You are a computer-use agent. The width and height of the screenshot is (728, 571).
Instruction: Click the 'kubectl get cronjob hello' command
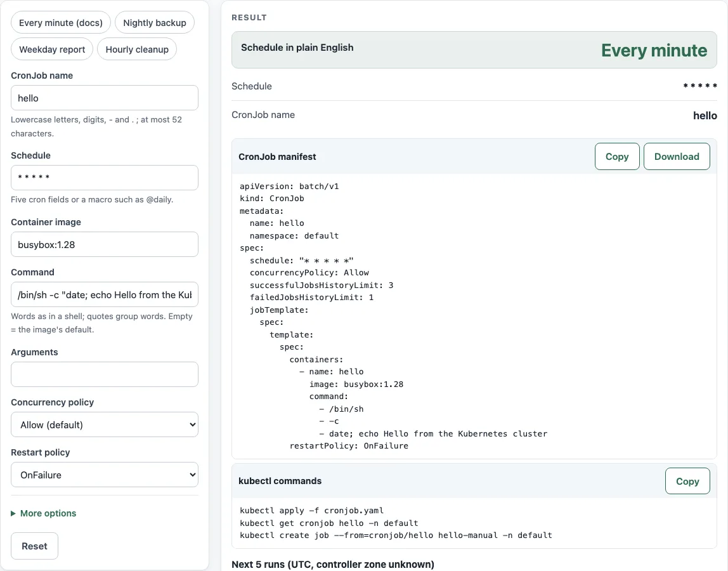[x=328, y=523]
